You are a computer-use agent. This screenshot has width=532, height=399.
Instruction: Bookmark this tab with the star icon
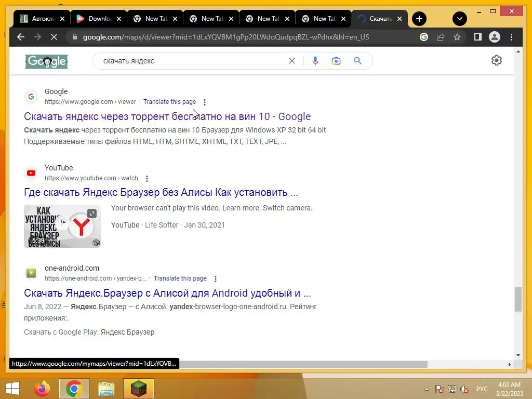pos(457,37)
